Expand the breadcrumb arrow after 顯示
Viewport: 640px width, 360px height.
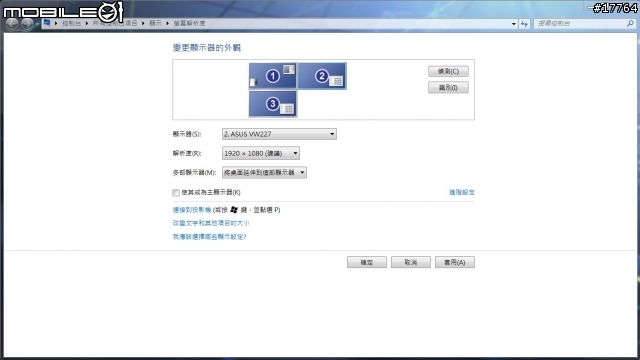(167, 23)
